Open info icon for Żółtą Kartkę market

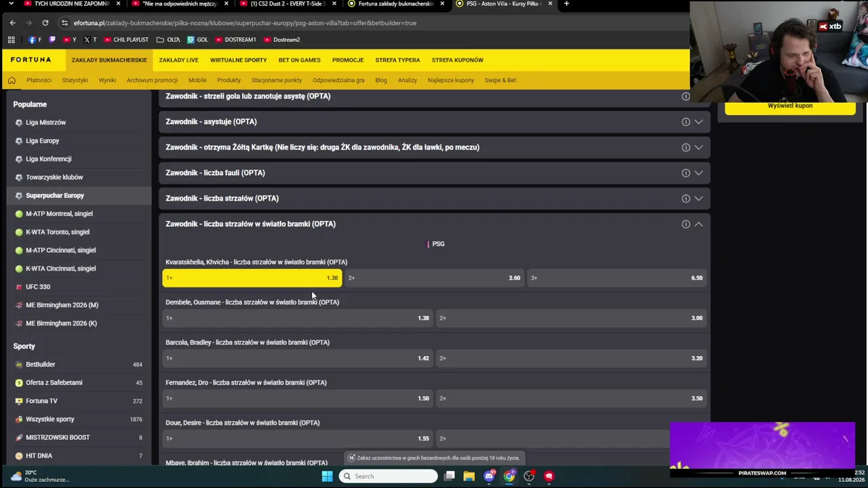pos(686,147)
